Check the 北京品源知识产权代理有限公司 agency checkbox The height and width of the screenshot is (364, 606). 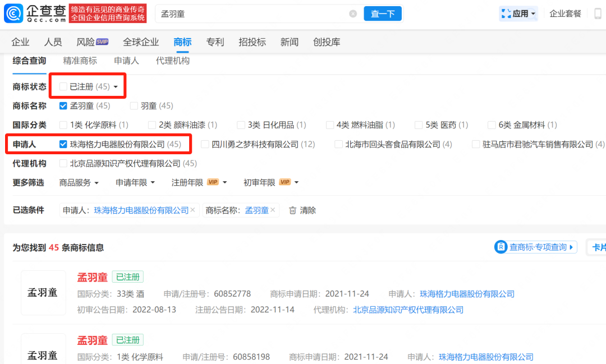(x=63, y=163)
